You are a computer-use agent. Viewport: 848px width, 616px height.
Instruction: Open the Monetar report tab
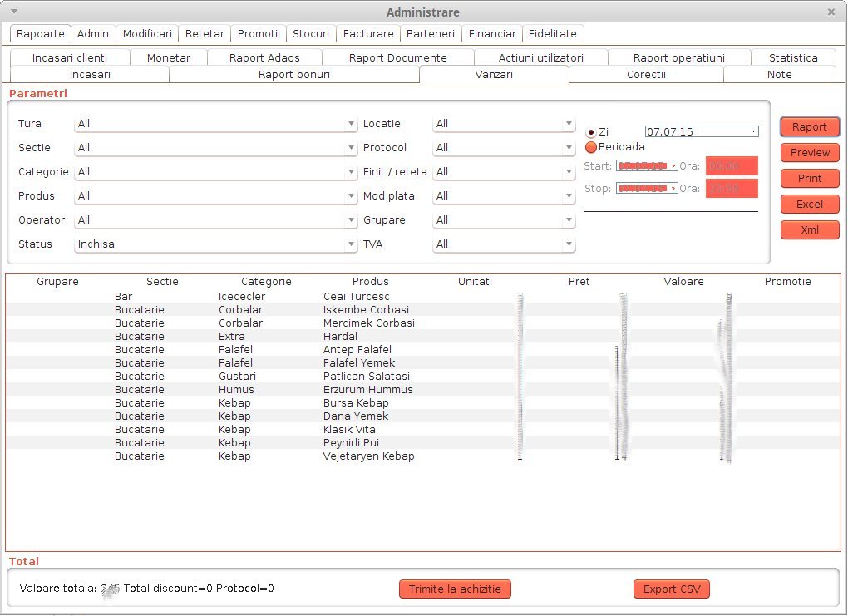click(x=169, y=58)
